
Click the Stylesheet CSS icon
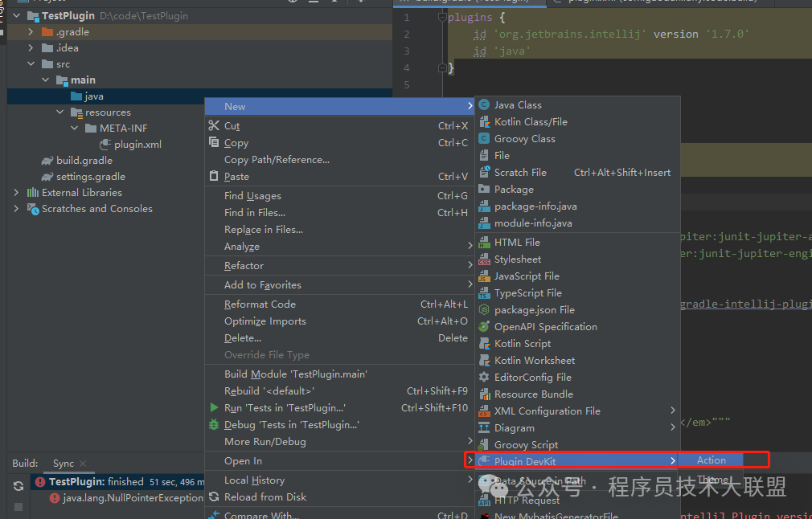pyautogui.click(x=484, y=259)
